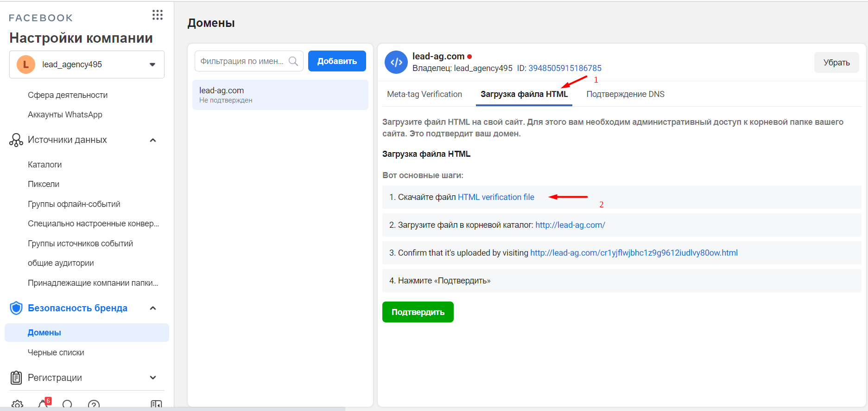The height and width of the screenshot is (411, 868).
Task: Click the blue Добавить button
Action: tap(337, 61)
